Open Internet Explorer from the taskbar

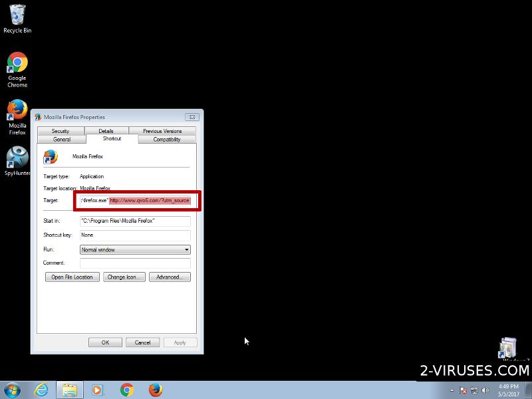42,390
